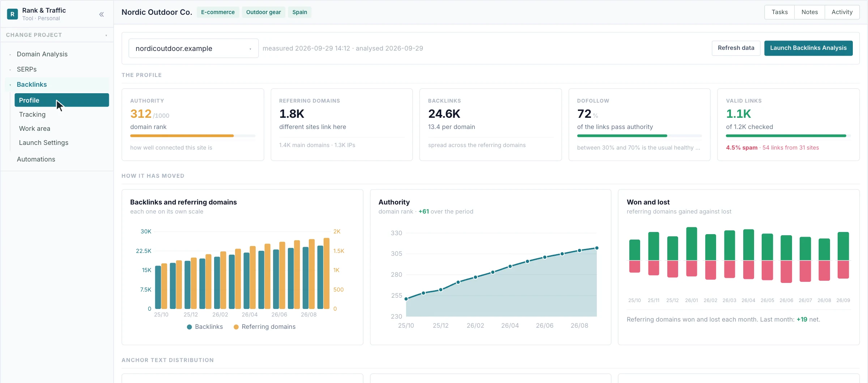Click the Rank & Traffic app logo icon
This screenshot has height=383, width=868.
click(12, 14)
